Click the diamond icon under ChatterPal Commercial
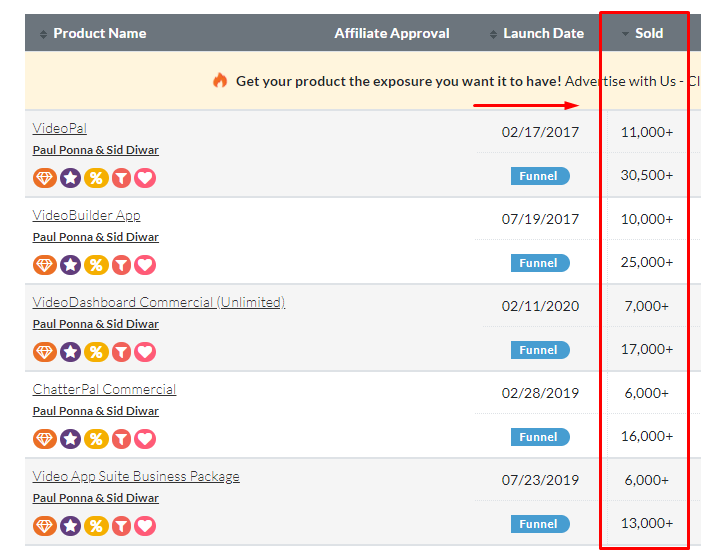 point(45,439)
